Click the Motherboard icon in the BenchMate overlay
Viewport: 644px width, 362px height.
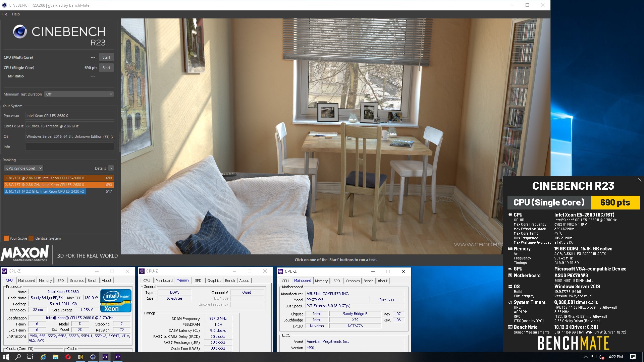510,276
